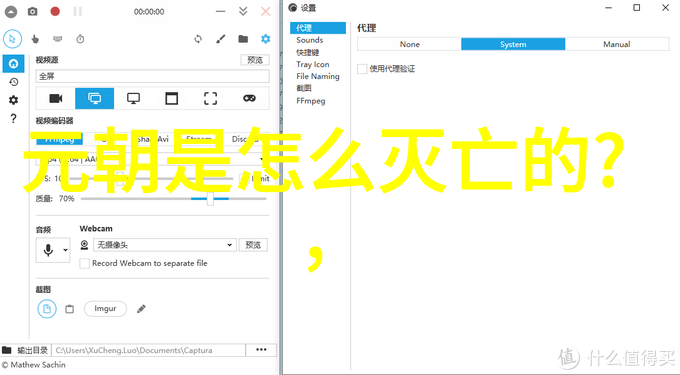680x375 pixels.
Task: Expand the microphone source dropdown arrow
Action: (x=65, y=250)
